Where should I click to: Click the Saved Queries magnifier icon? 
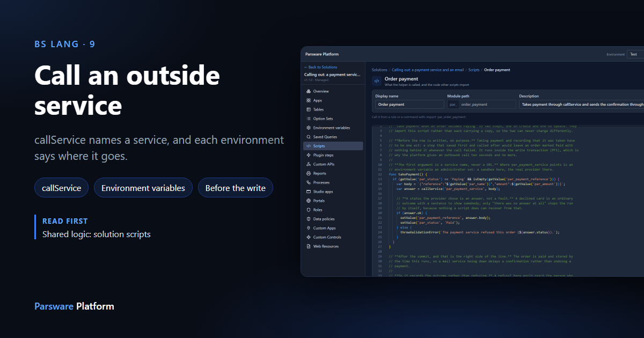309,137
